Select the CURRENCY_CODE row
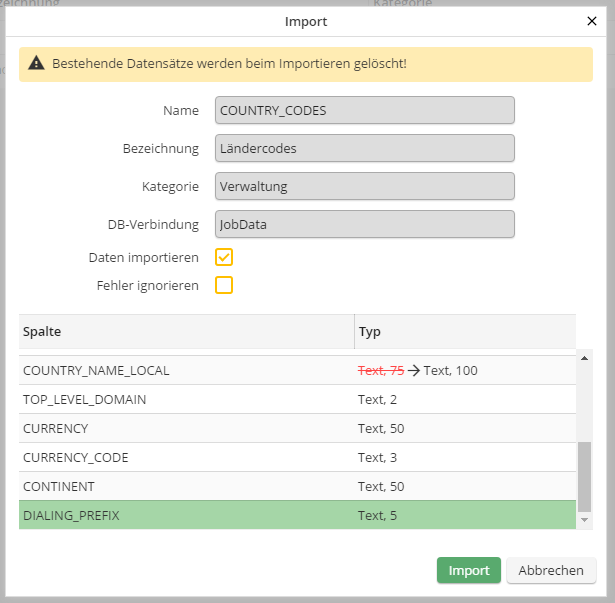 coord(187,458)
